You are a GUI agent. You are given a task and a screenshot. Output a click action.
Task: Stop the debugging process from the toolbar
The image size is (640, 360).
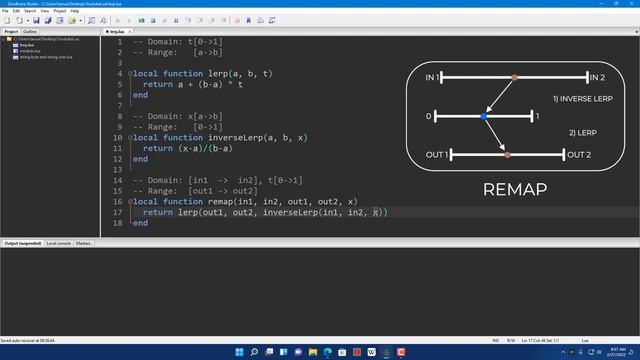coord(153,20)
